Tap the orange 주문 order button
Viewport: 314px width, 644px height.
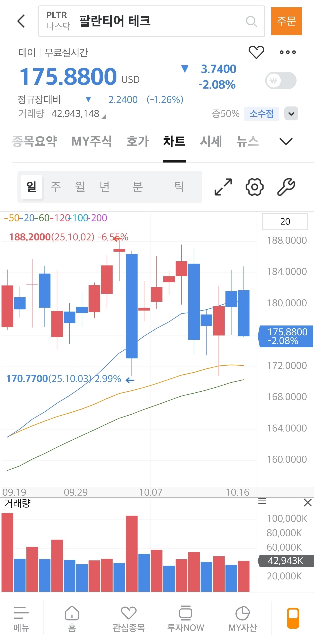coord(287,21)
